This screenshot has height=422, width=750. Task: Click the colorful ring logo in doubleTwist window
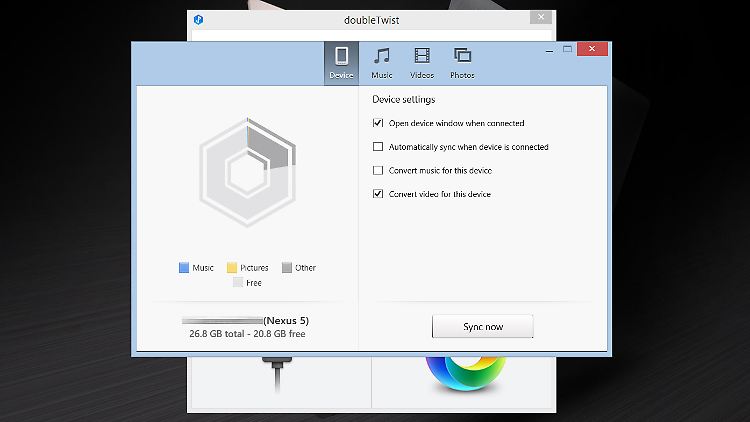point(465,374)
